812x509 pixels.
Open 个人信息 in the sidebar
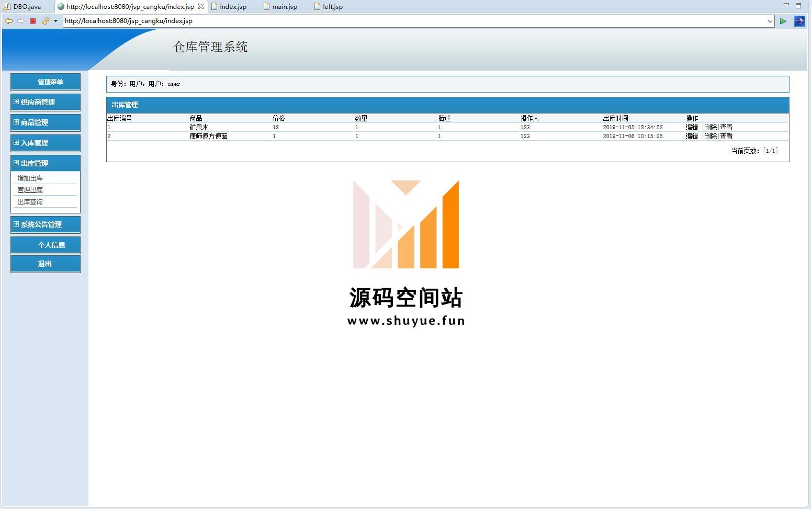[x=46, y=245]
